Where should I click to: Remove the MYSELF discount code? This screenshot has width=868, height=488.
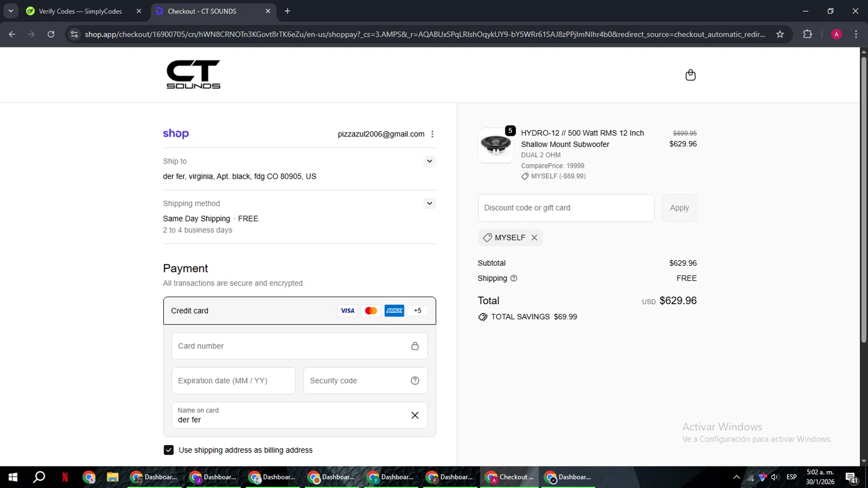pos(534,238)
